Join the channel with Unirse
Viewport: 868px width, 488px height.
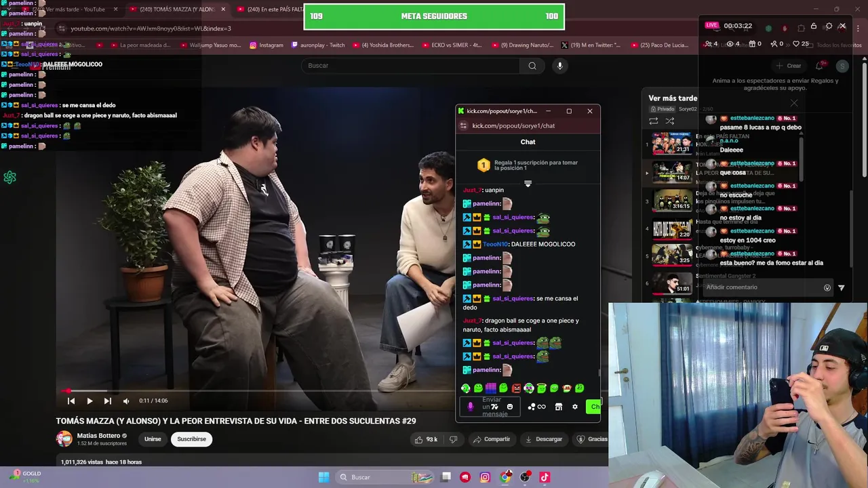click(x=153, y=439)
